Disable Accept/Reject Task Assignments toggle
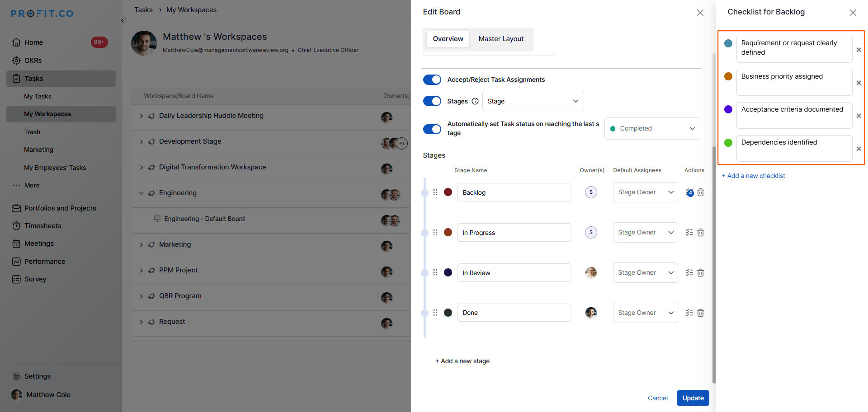 (x=432, y=80)
